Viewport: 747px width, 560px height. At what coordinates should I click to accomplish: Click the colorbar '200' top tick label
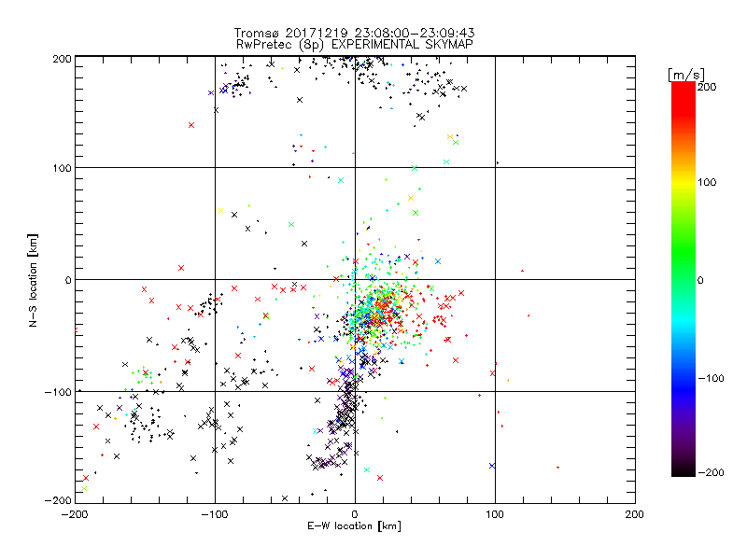tap(707, 87)
